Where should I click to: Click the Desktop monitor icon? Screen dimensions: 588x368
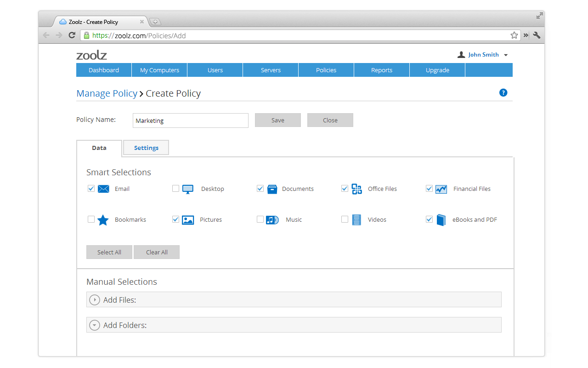point(188,189)
